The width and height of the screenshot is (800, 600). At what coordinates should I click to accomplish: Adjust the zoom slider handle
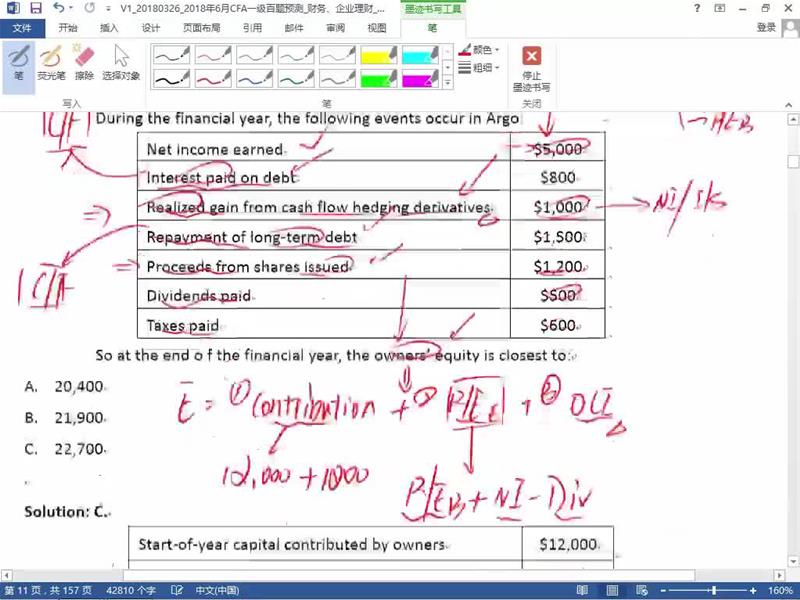pos(714,591)
